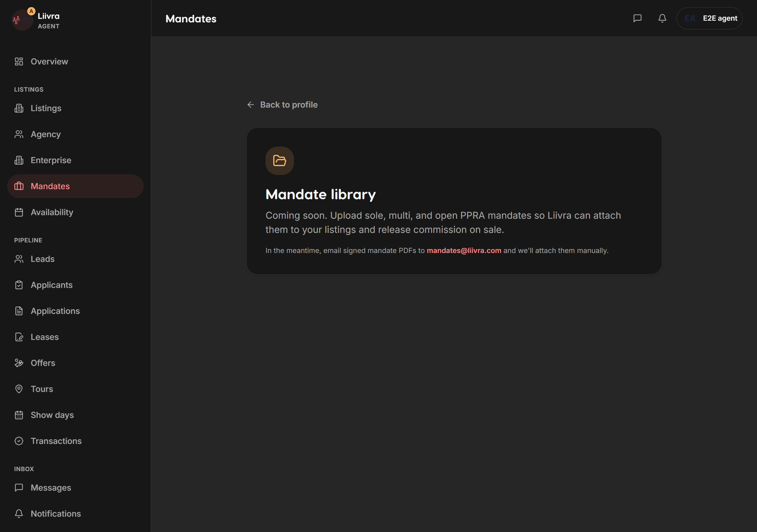Click the Enterprise building icon
The width and height of the screenshot is (757, 532).
[x=19, y=160]
